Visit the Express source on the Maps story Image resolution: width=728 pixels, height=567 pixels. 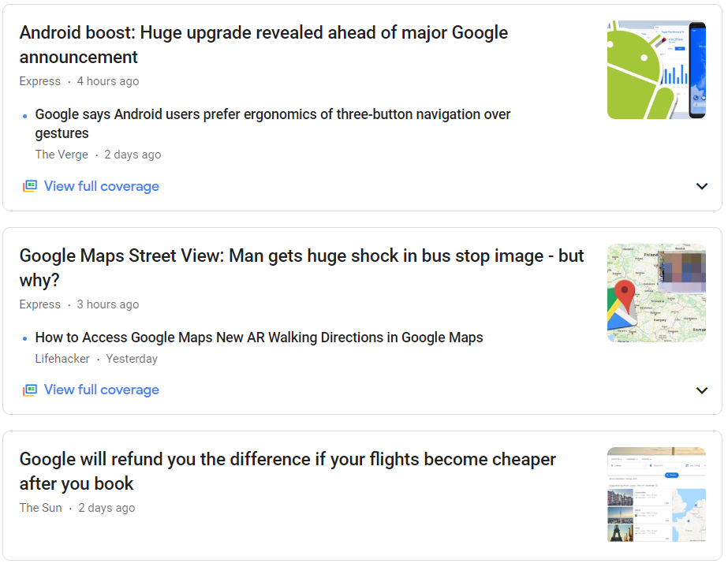39,304
